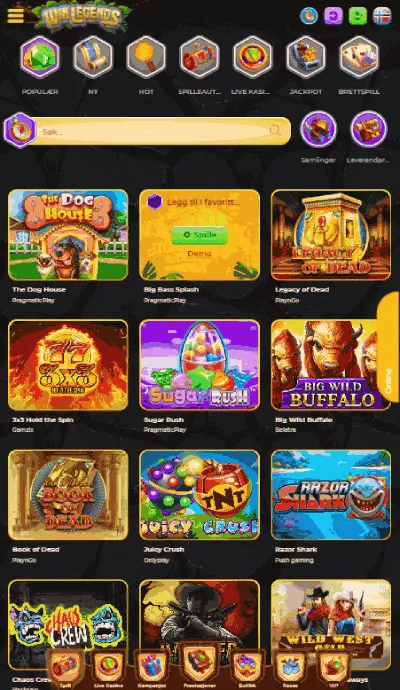Viewport: 400px width, 690px height.
Task: Click the purple login icon
Action: pos(333,16)
